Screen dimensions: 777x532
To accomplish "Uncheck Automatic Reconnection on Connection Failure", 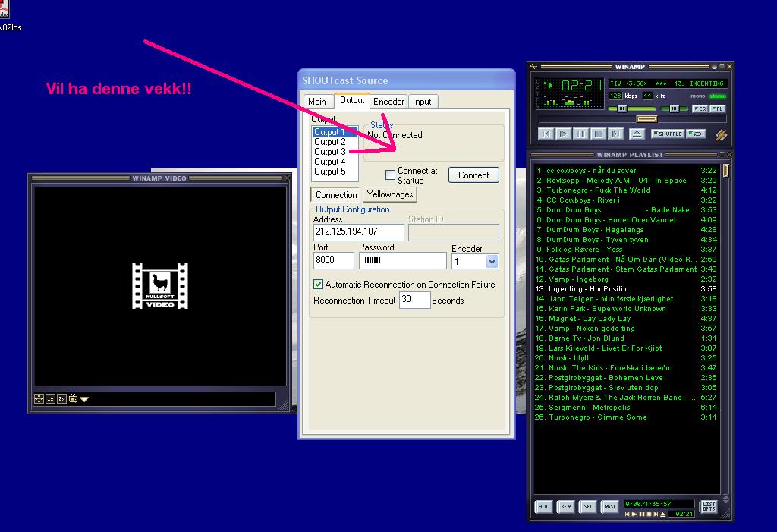I will 318,284.
